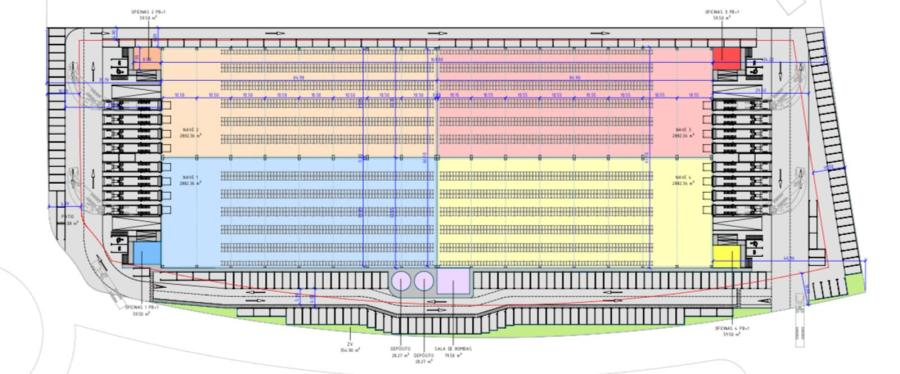The width and height of the screenshot is (900, 374).
Task: Click the purple Sala de Bombas room
Action: point(453,282)
